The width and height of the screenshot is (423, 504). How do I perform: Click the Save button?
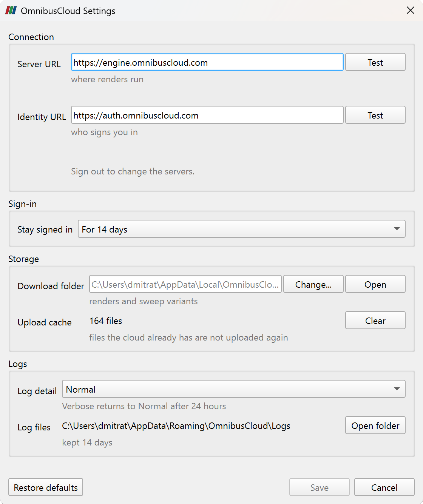coord(319,487)
